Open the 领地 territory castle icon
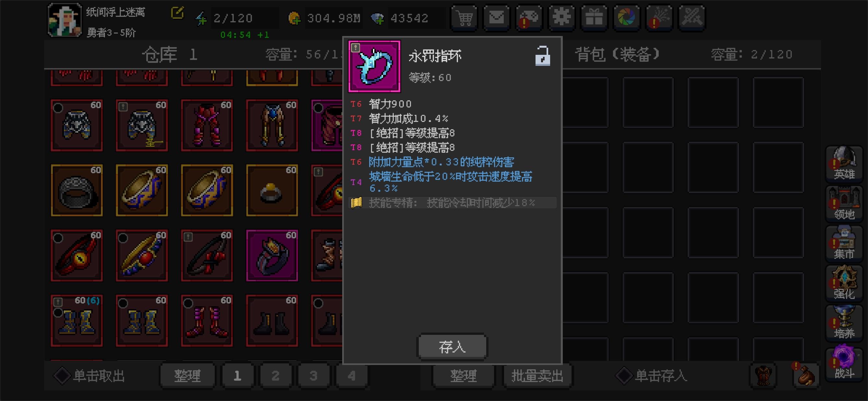The height and width of the screenshot is (401, 868). coord(844,203)
